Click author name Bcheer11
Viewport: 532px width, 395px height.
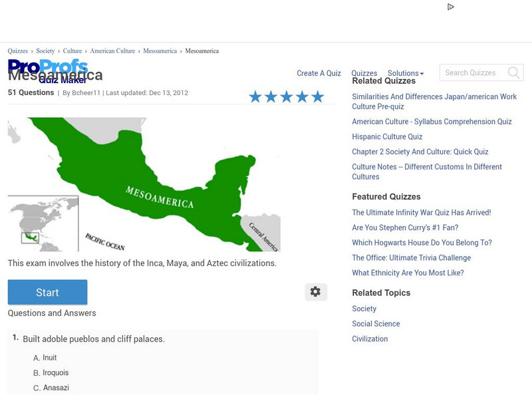[x=86, y=93]
